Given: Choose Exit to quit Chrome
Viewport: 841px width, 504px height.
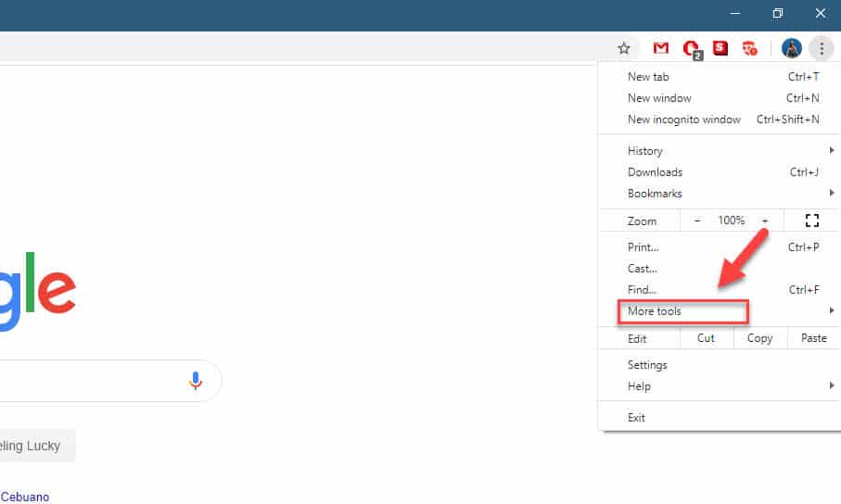Looking at the screenshot, I should pyautogui.click(x=720, y=418).
